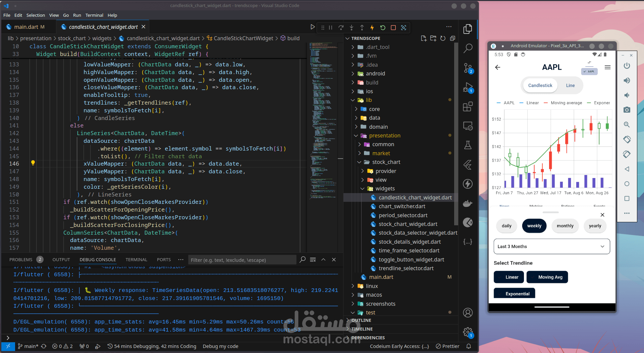Open the Docker view
644x353 pixels.
468,203
